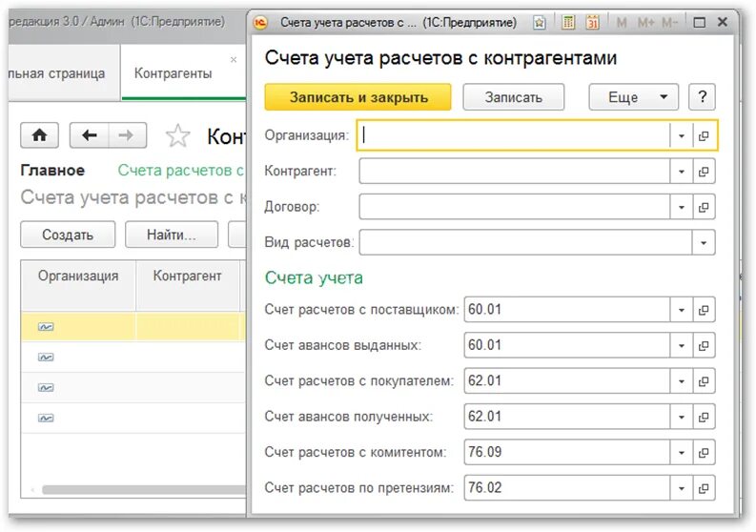Expand the Вид расчетов dropdown
Screen dimensions: 756x532
click(704, 242)
